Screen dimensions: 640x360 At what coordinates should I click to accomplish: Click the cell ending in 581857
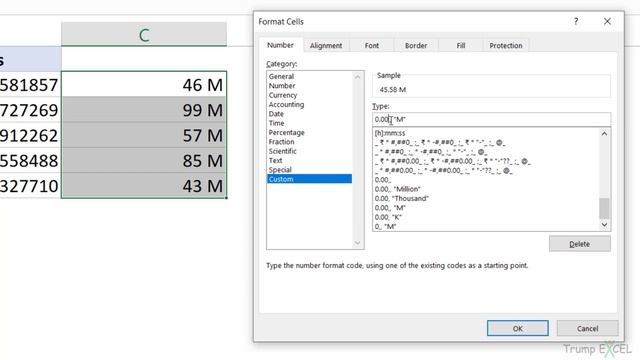30,84
